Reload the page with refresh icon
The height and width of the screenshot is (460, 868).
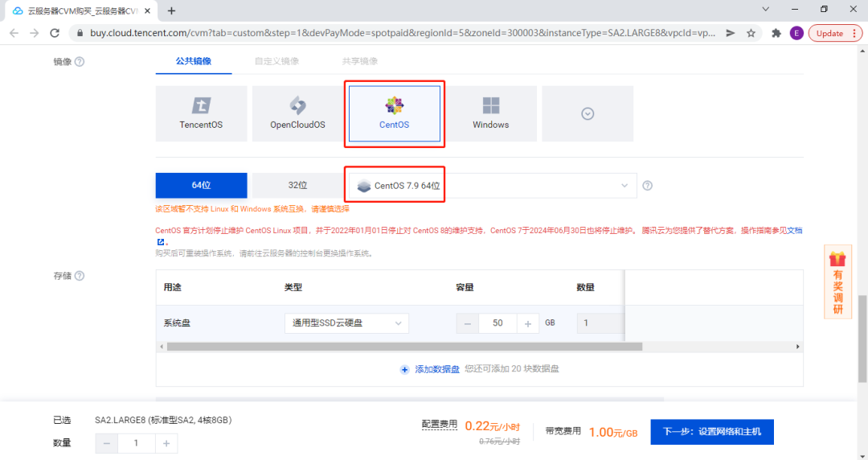pos(55,33)
